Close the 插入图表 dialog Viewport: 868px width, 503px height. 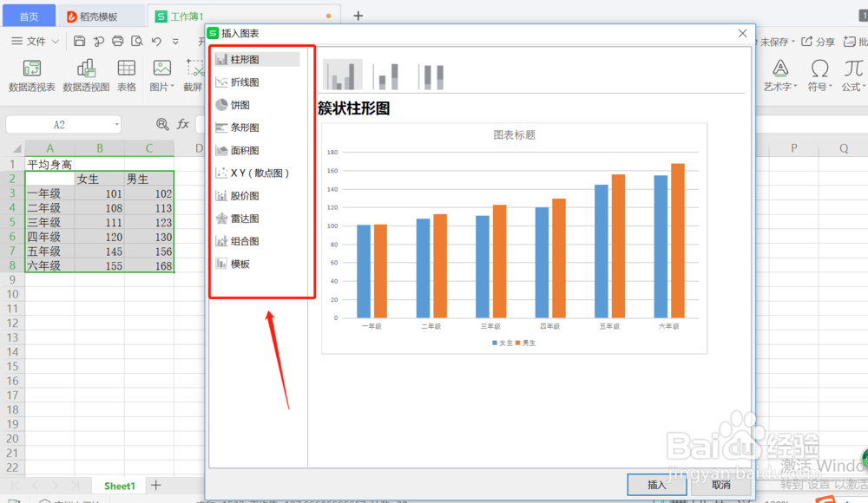coord(742,33)
